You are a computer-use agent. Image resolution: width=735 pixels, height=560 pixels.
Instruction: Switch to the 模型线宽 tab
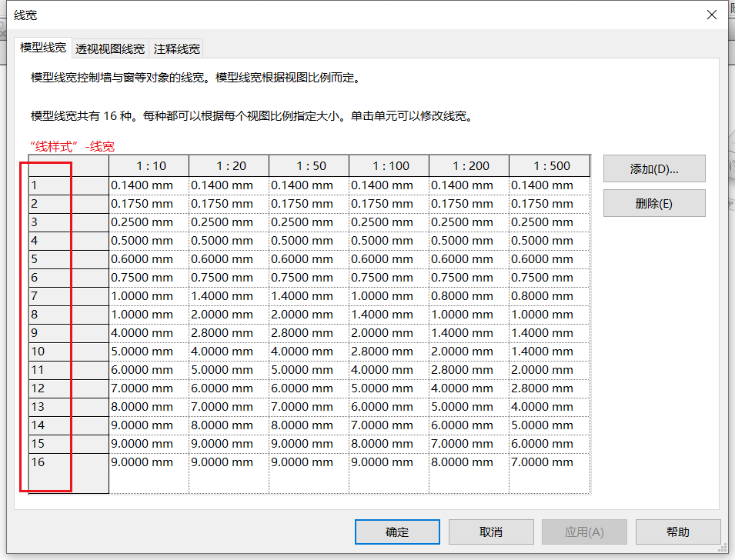pos(42,48)
